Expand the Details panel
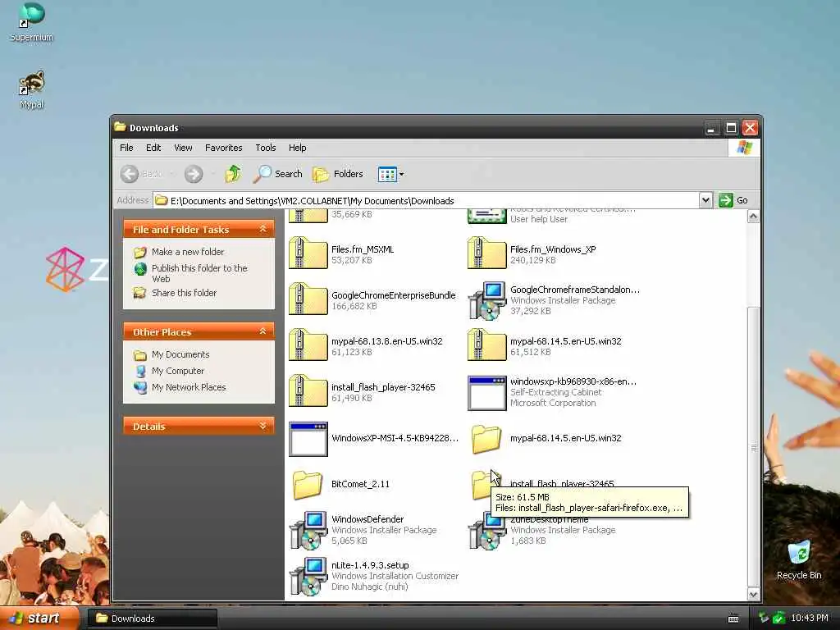The width and height of the screenshot is (840, 630). tap(263, 426)
